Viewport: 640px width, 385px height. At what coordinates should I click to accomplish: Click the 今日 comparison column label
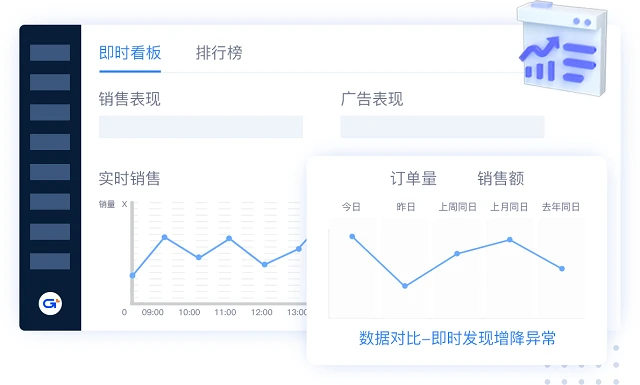tap(351, 207)
